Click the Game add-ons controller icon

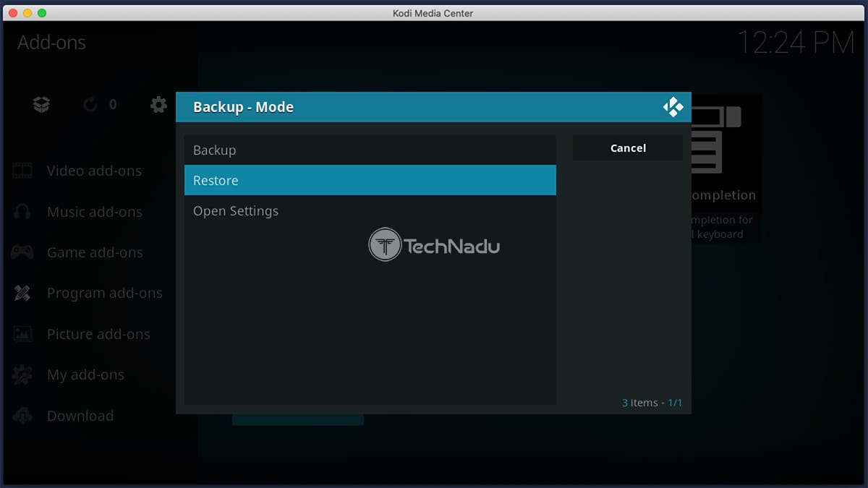tap(22, 252)
